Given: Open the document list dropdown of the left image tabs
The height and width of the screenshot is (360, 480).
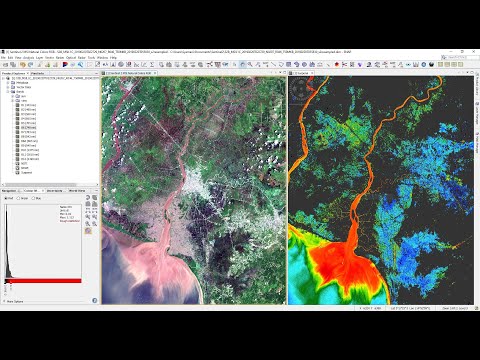Looking at the screenshot, I should [x=280, y=72].
